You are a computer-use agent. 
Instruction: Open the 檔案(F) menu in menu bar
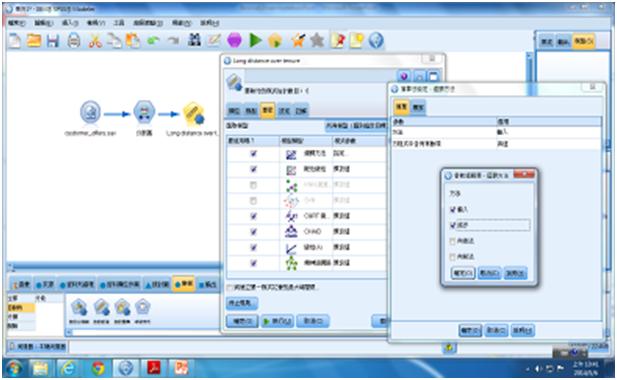(x=17, y=23)
